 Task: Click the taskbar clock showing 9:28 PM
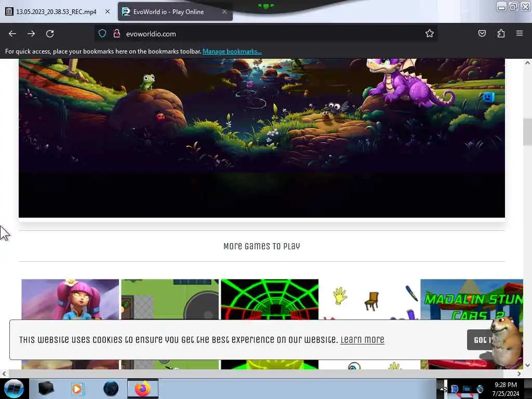[506, 389]
